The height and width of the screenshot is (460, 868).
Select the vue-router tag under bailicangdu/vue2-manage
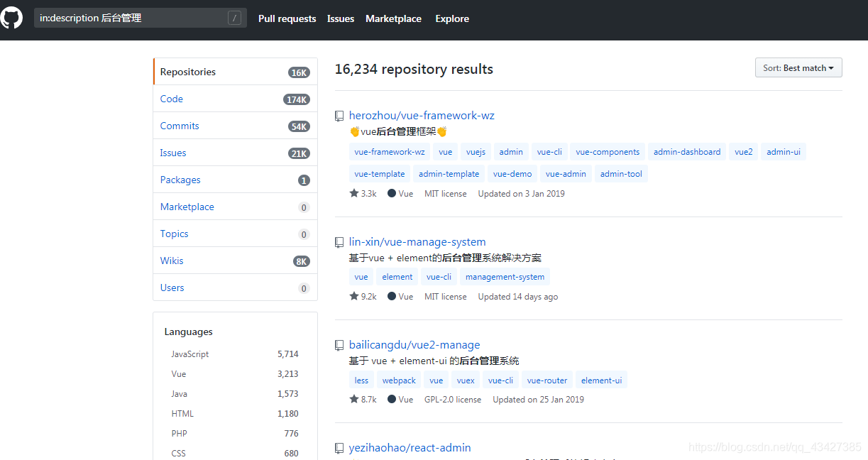(546, 380)
